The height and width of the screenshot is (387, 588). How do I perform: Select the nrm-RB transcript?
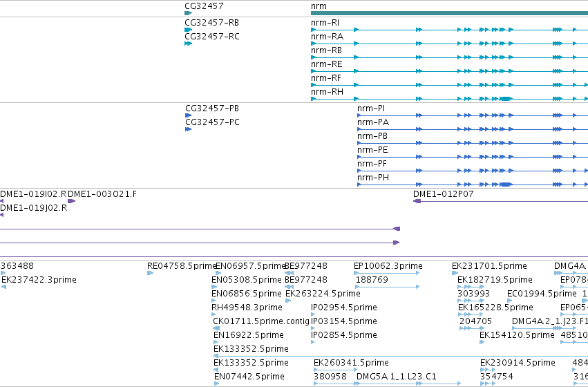pyautogui.click(x=326, y=50)
